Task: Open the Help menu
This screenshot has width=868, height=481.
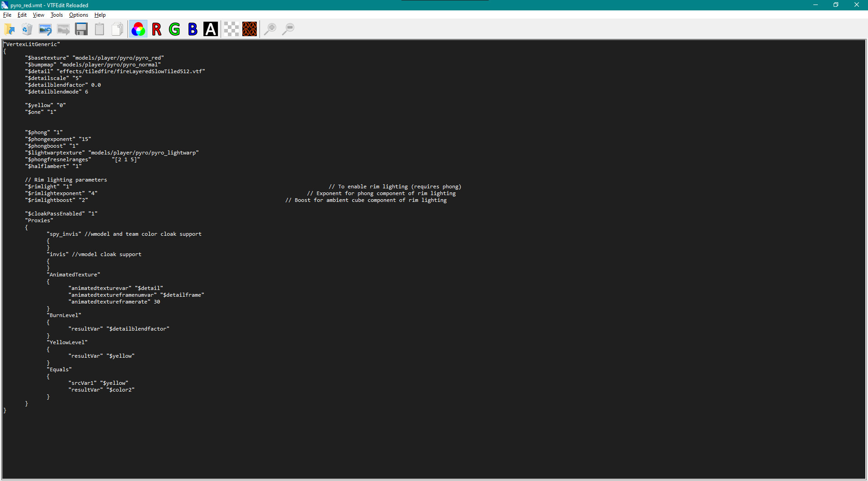Action: pyautogui.click(x=100, y=15)
